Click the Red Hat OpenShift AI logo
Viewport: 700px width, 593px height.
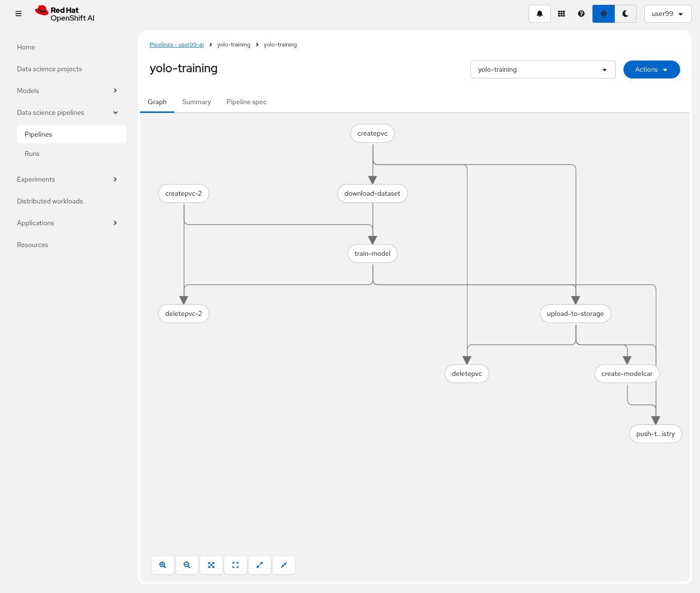(65, 14)
